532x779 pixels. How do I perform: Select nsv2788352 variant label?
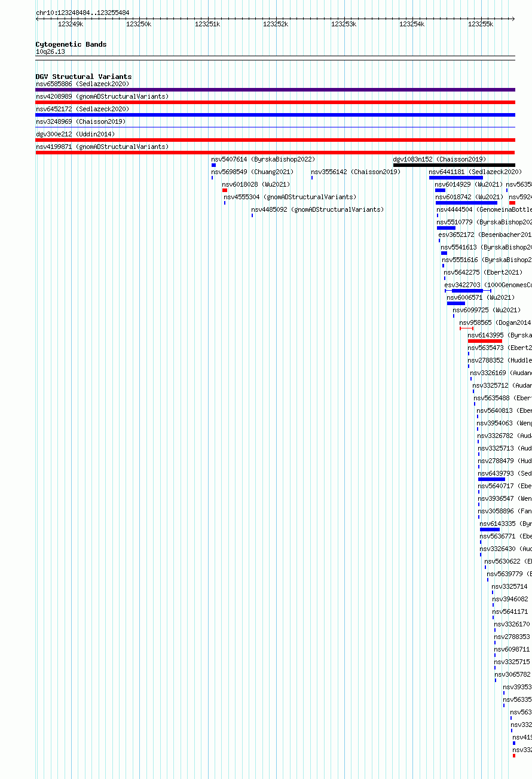point(500,360)
